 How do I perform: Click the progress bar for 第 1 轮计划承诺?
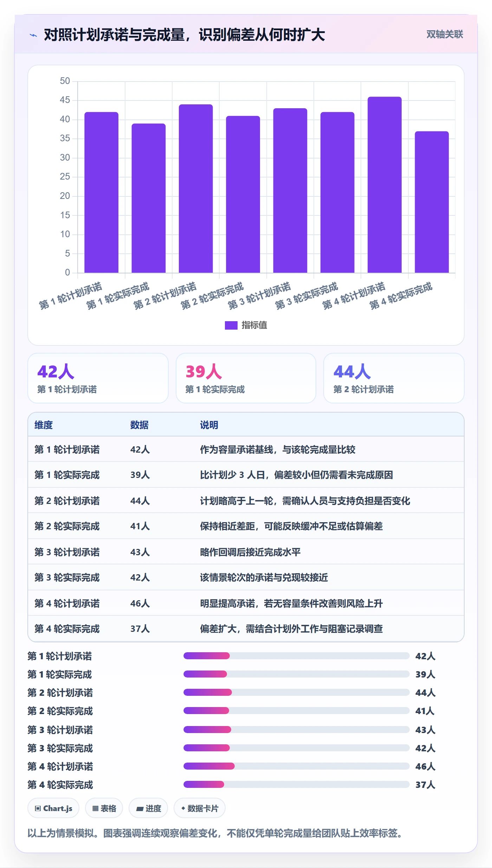297,656
